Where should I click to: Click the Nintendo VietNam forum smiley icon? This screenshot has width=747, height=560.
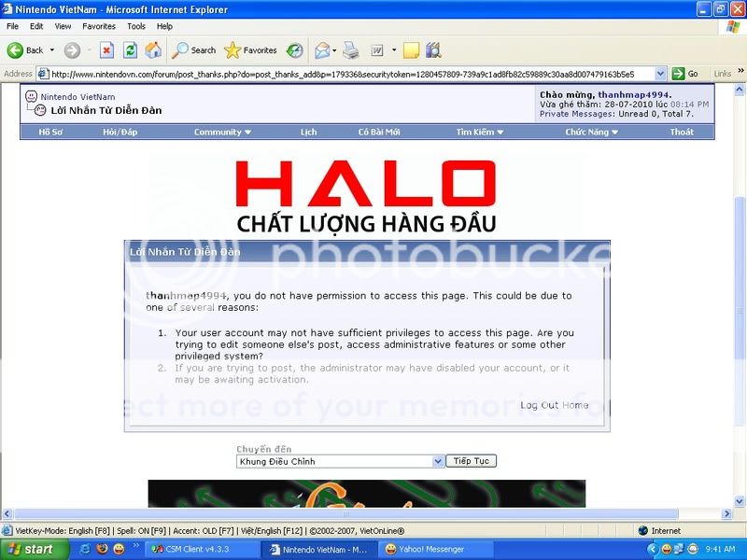point(31,97)
